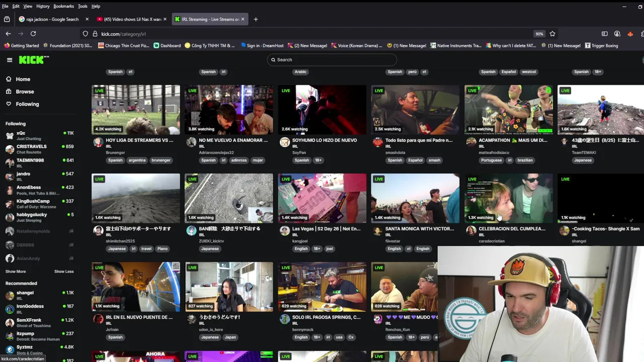
Task: Open the History menu
Action: point(43,6)
